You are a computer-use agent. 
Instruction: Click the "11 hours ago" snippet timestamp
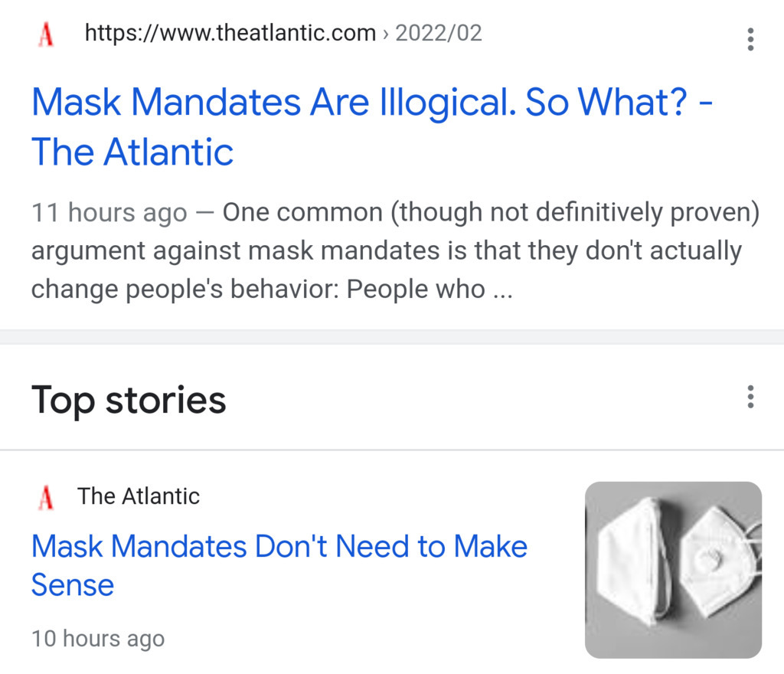(x=109, y=213)
